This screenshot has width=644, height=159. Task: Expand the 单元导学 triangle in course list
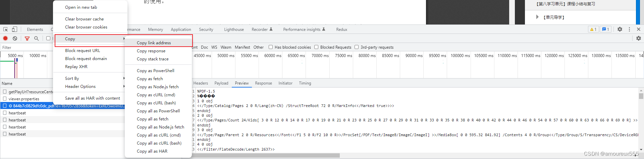[x=537, y=17]
